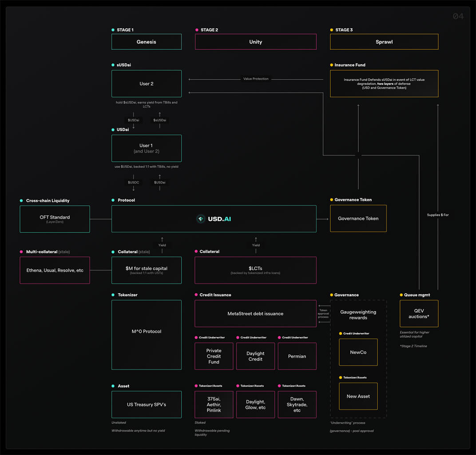This screenshot has height=455, width=476.
Task: Click the 375ai, Aethir, Pinlink box
Action: click(x=214, y=405)
